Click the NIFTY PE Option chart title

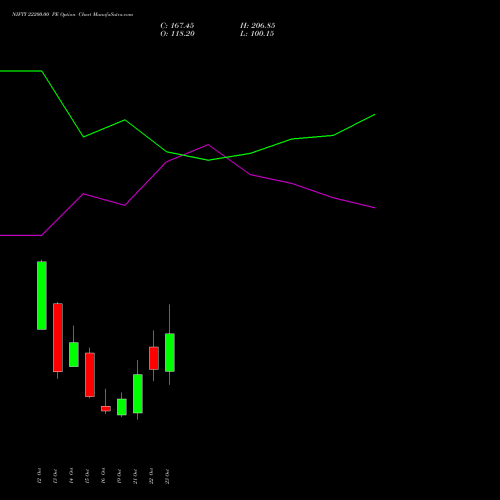coord(72,15)
